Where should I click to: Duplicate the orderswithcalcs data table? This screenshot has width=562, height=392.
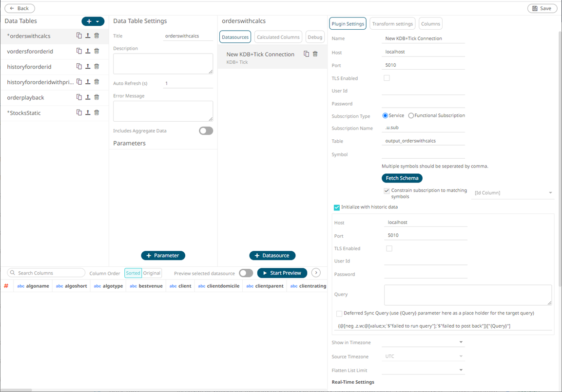click(x=79, y=36)
